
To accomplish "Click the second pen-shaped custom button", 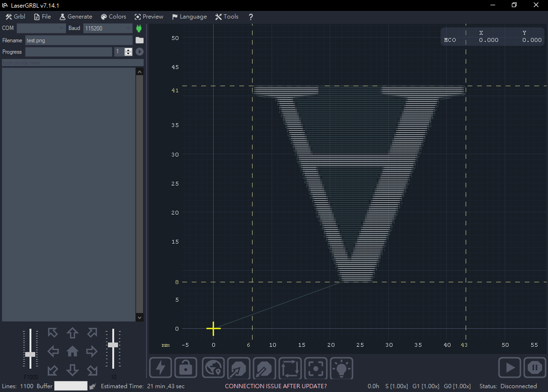I will pyautogui.click(x=264, y=368).
